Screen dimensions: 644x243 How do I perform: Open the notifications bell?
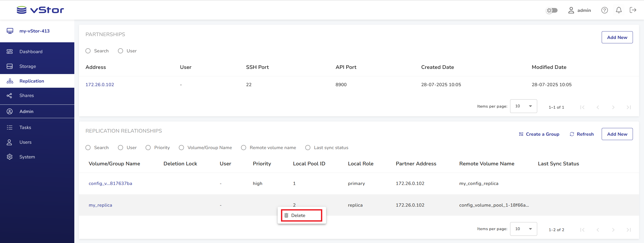point(619,10)
